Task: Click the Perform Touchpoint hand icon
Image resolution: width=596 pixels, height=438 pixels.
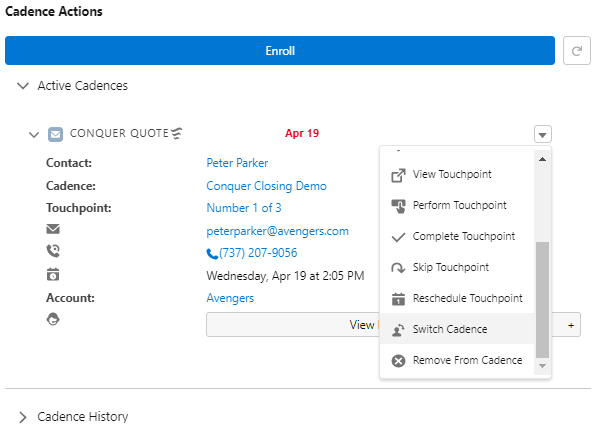Action: (398, 206)
